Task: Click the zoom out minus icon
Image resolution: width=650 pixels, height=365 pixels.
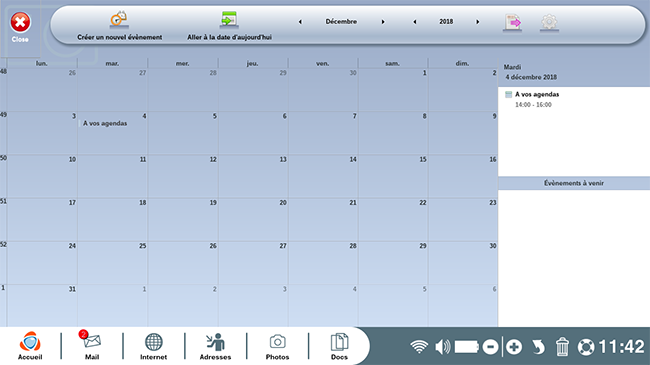Action: [490, 346]
